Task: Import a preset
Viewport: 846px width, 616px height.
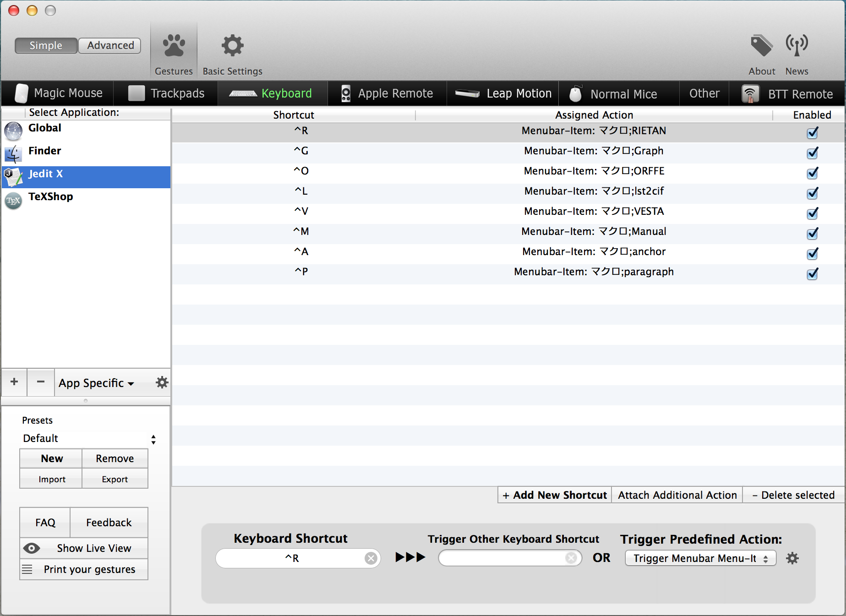Action: 51,479
